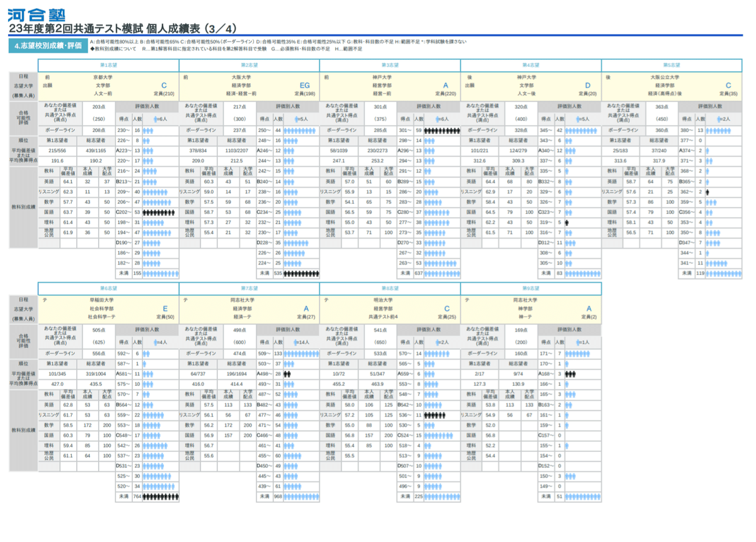Click the ボーダーライン value 556点
Viewport: 756px width, 542px height.
click(x=98, y=353)
